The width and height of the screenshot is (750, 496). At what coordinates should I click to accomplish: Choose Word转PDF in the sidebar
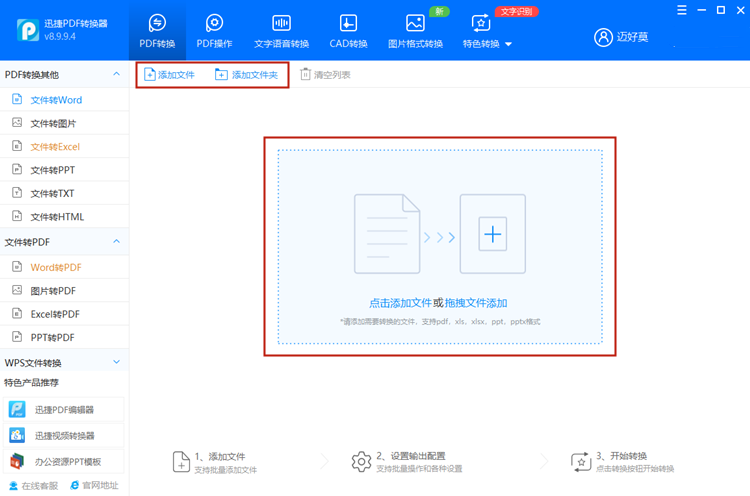pos(55,267)
